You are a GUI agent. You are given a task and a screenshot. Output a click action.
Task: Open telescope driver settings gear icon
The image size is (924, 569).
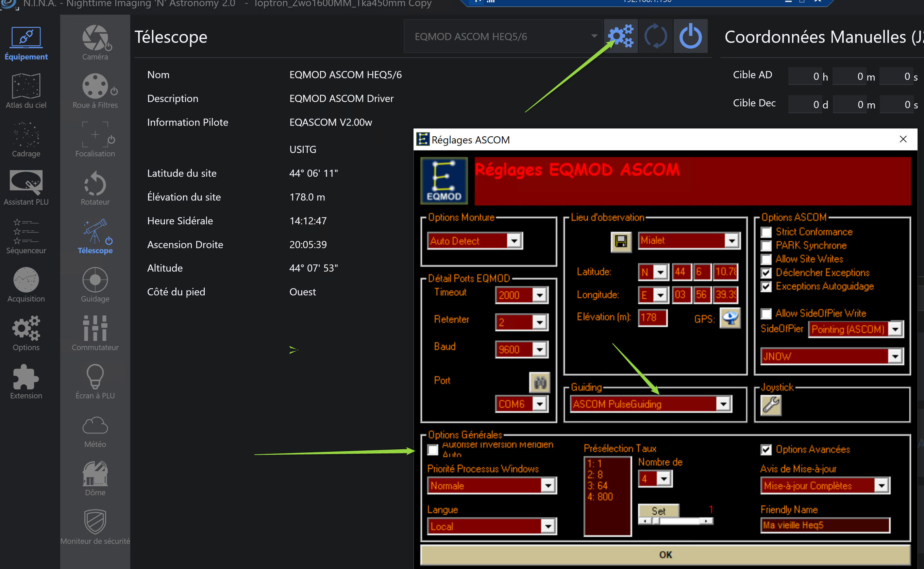621,36
